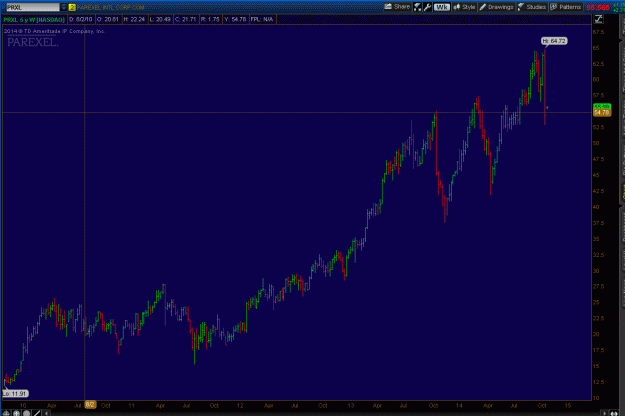Viewport: 625px width, 416px height.
Task: Click the 'FPL: N/A' cell
Action: point(262,19)
